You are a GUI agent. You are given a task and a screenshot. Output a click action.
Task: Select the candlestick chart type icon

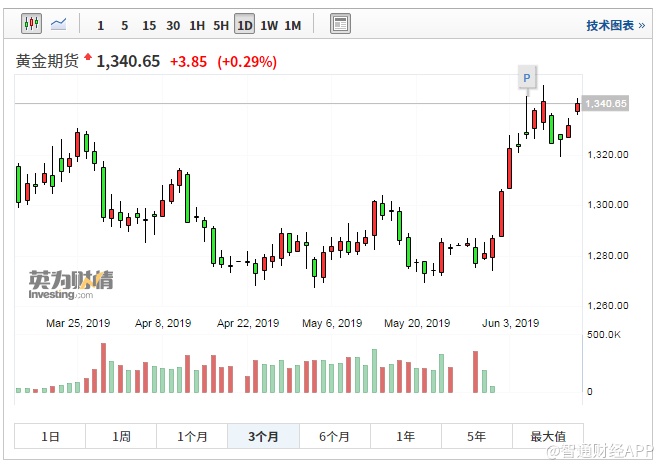[29, 24]
